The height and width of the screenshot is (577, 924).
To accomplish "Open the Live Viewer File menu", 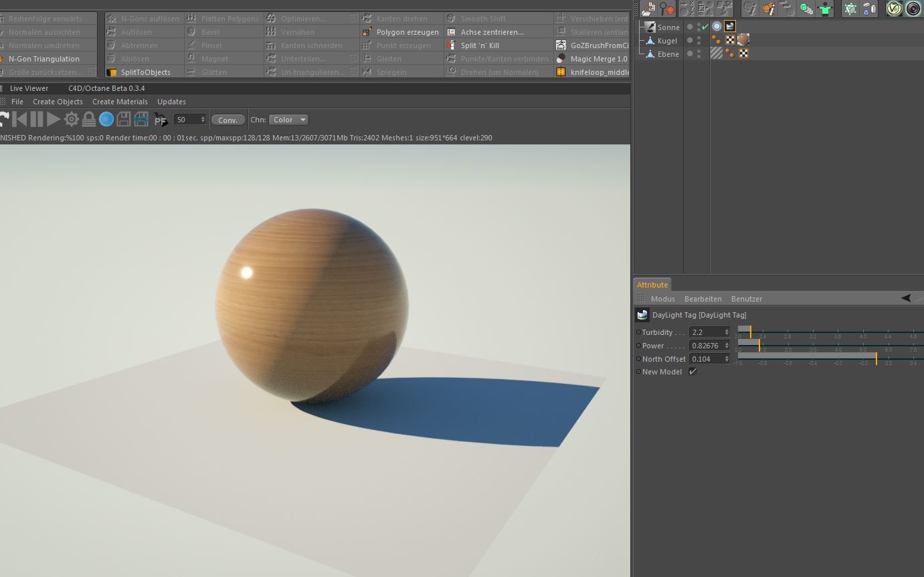I will pos(17,102).
